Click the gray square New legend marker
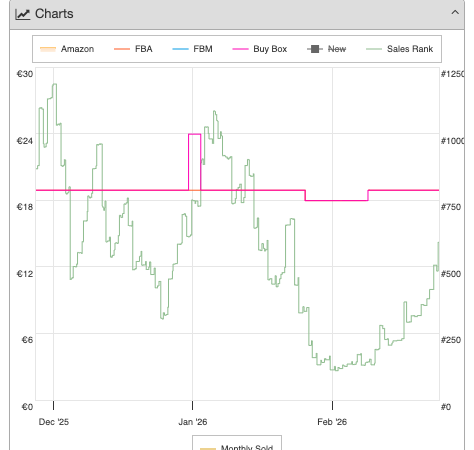This screenshot has height=450, width=474. pos(315,49)
